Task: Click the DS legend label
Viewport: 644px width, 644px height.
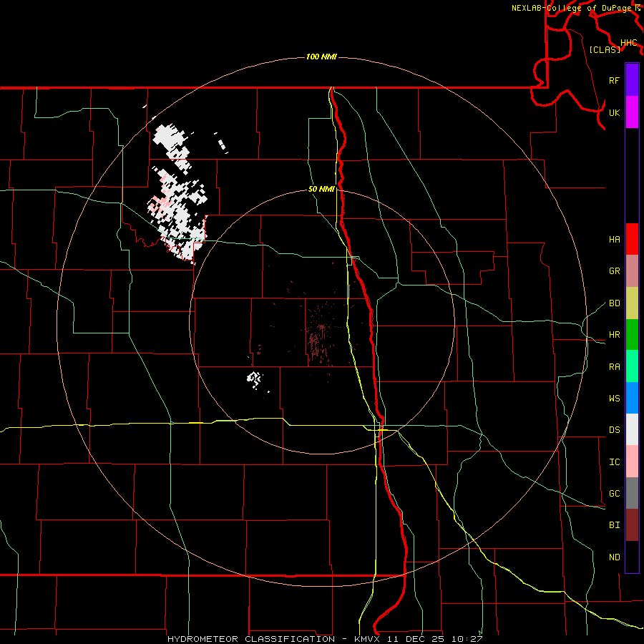Action: tap(614, 430)
